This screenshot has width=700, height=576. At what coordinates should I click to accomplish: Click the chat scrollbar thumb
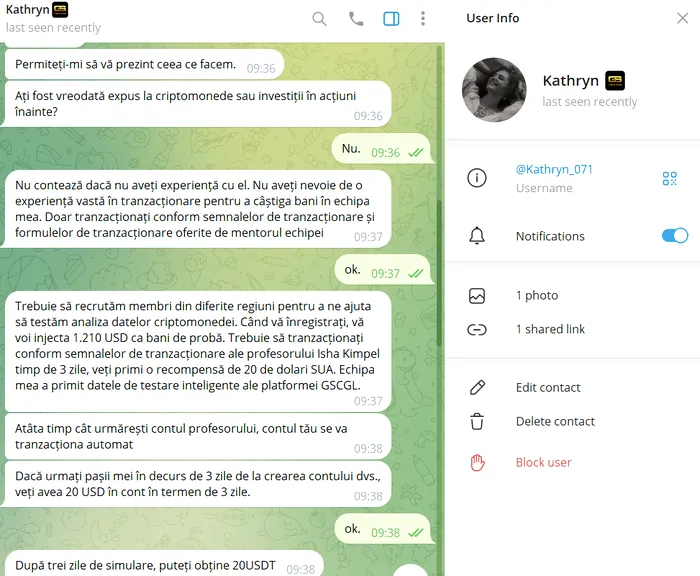[x=439, y=272]
